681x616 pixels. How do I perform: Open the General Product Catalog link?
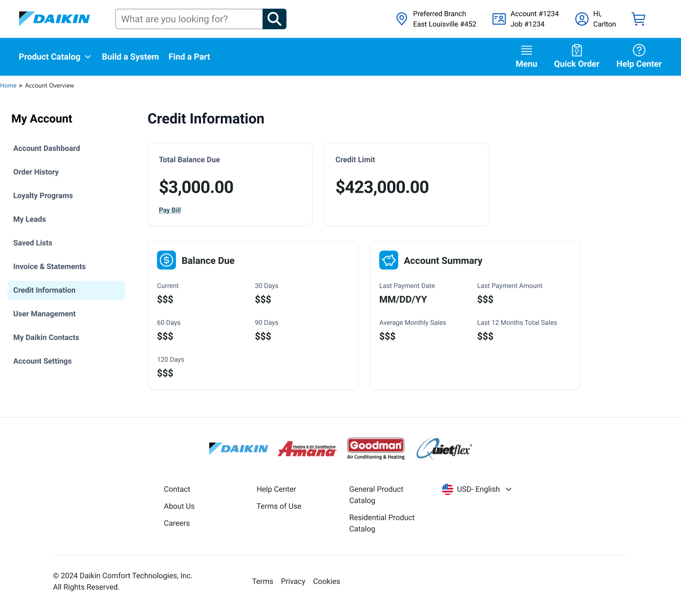(x=376, y=495)
